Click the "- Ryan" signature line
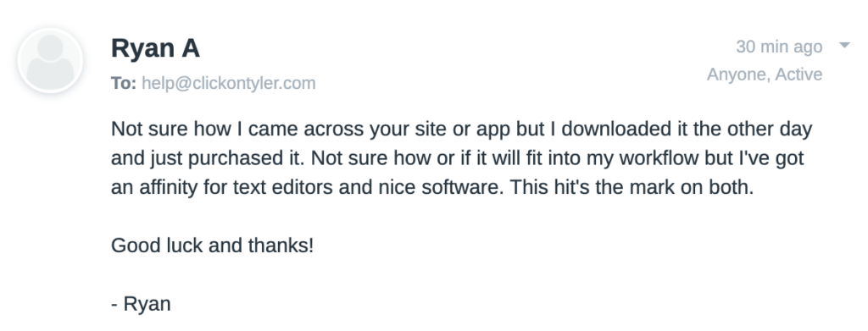The width and height of the screenshot is (868, 331). 142,304
